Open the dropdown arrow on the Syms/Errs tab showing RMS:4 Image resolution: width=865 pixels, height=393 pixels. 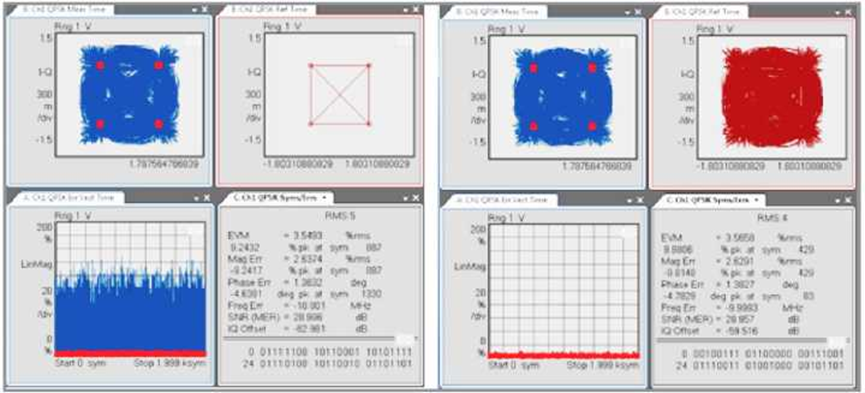pyautogui.click(x=756, y=199)
